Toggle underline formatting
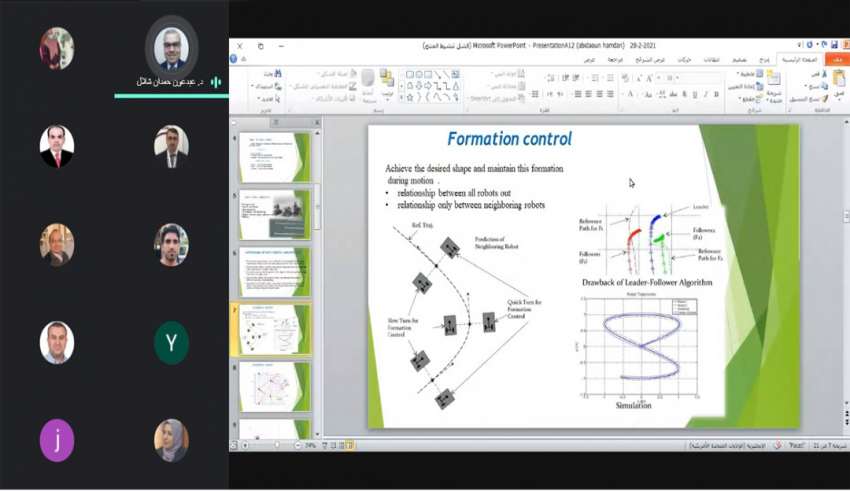The width and height of the screenshot is (850, 491). [695, 94]
